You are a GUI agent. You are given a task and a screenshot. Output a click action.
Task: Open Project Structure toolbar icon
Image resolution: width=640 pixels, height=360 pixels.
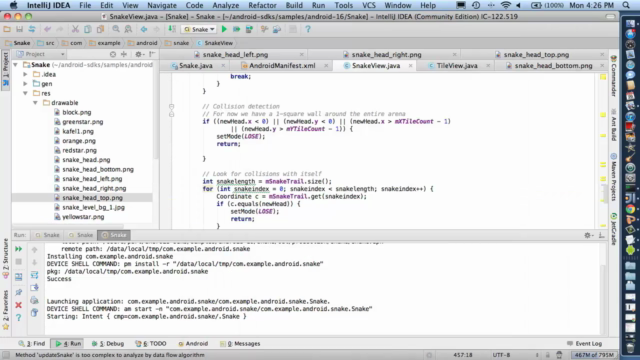[x=277, y=29]
